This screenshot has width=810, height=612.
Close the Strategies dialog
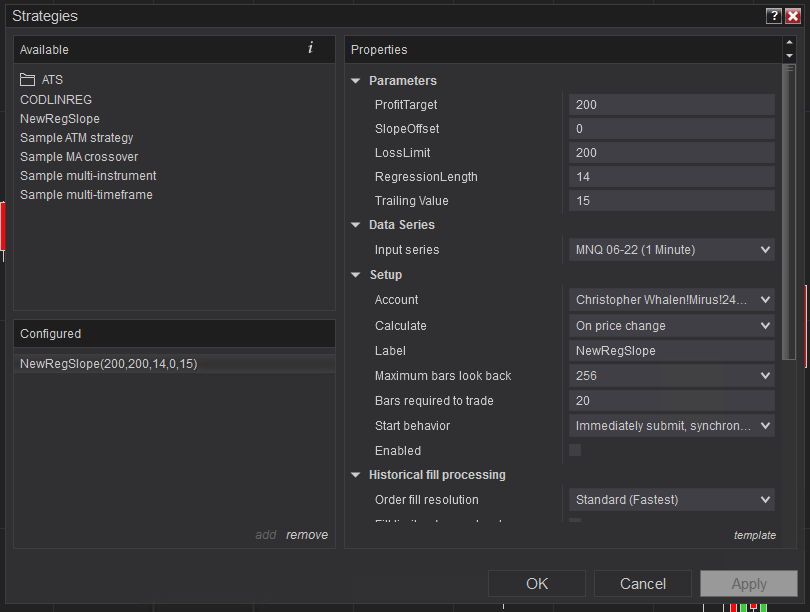click(792, 16)
